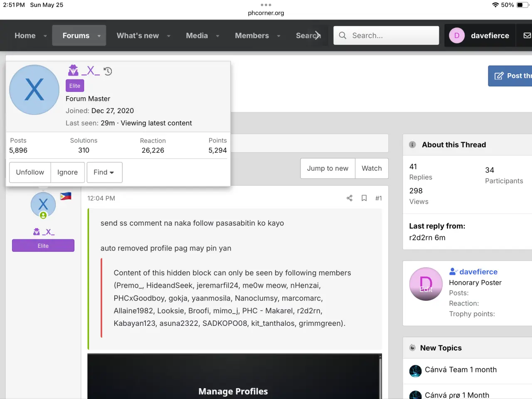This screenshot has width=532, height=399.
Task: Click the info icon beside About this Thread
Action: 412,145
